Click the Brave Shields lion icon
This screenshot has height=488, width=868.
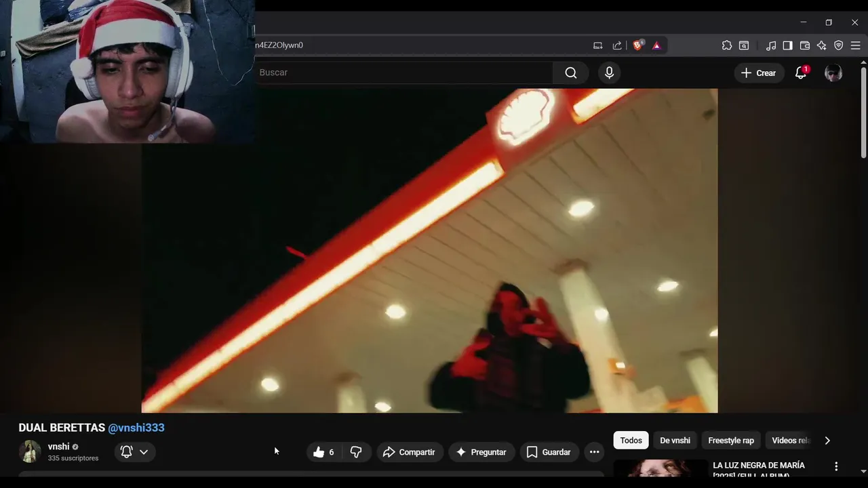click(637, 45)
